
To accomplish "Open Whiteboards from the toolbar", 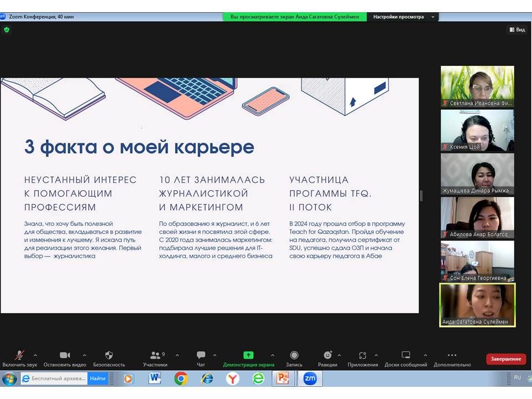I will 406,355.
